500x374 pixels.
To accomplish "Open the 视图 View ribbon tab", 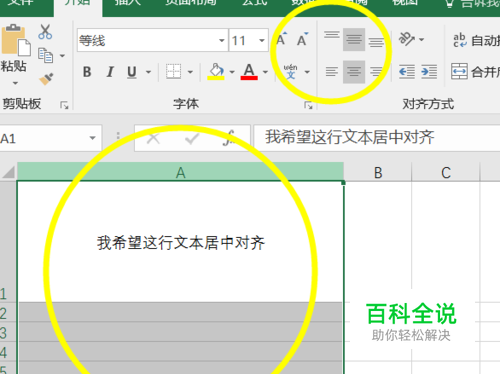I will click(x=405, y=3).
